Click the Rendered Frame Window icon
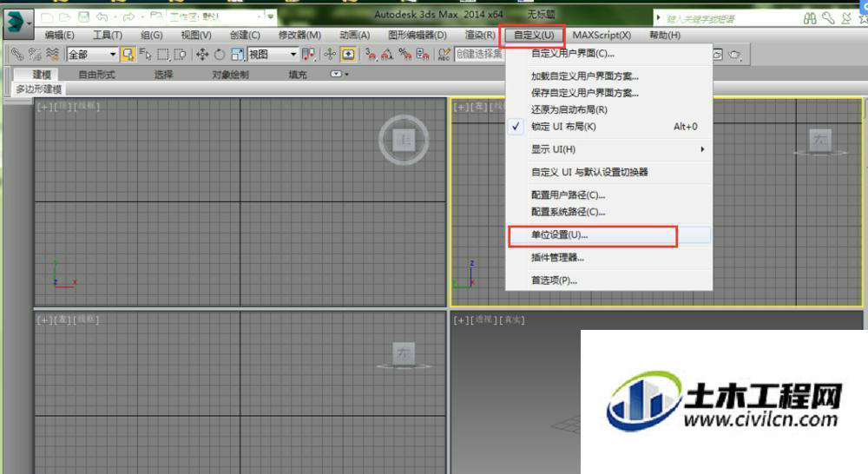 (x=718, y=55)
